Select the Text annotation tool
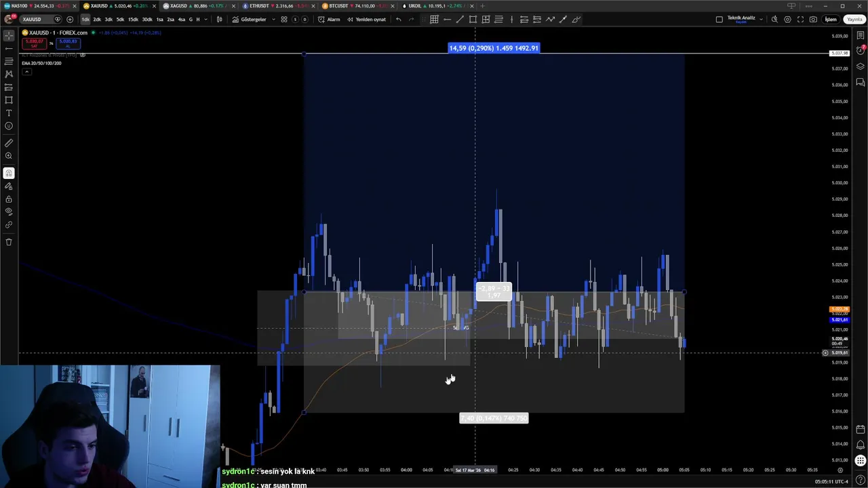868x488 pixels. 9,113
